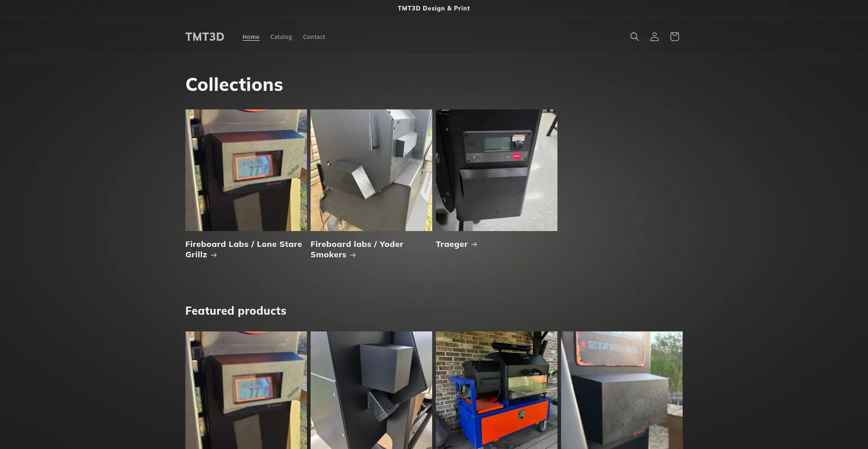This screenshot has height=449, width=868.
Task: Open the Traeger collection link
Action: 456,244
